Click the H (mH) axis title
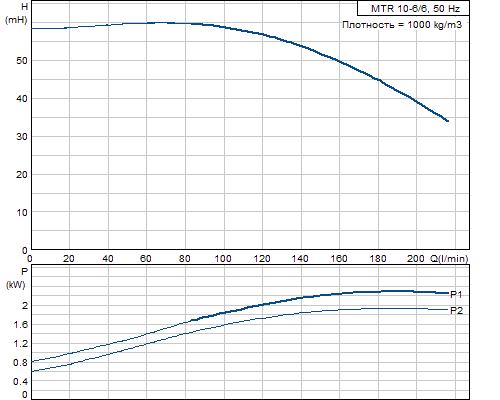Image resolution: width=500 pixels, height=400 pixels. [x=17, y=13]
